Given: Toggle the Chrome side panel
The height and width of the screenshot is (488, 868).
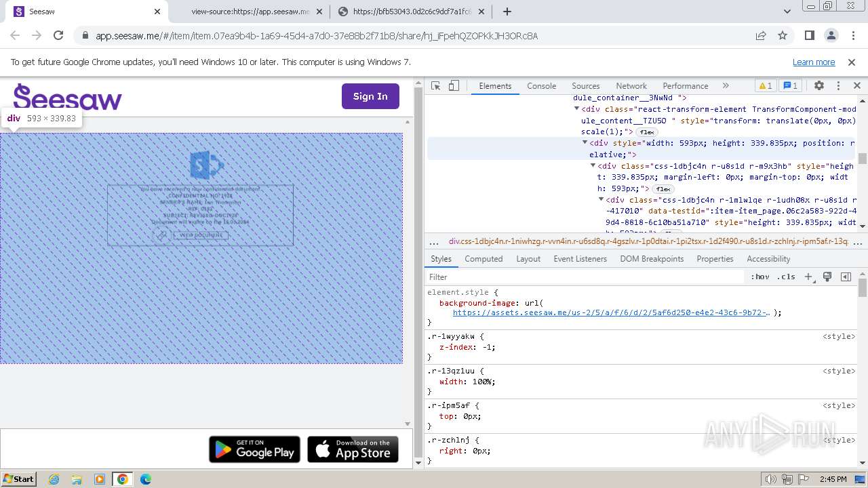Looking at the screenshot, I should [809, 35].
